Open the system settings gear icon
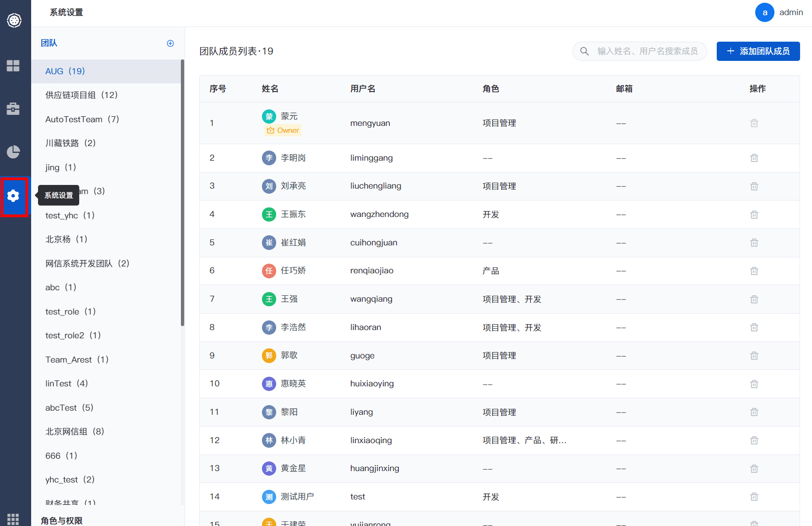812x526 pixels. [x=13, y=196]
